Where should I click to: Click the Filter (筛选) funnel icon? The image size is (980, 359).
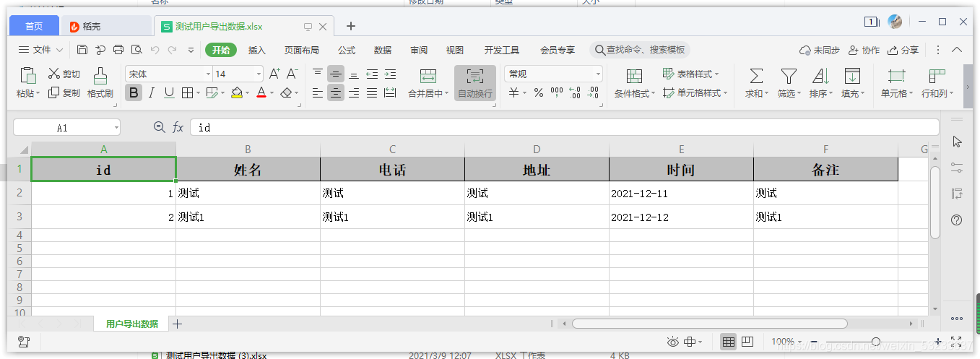[789, 76]
